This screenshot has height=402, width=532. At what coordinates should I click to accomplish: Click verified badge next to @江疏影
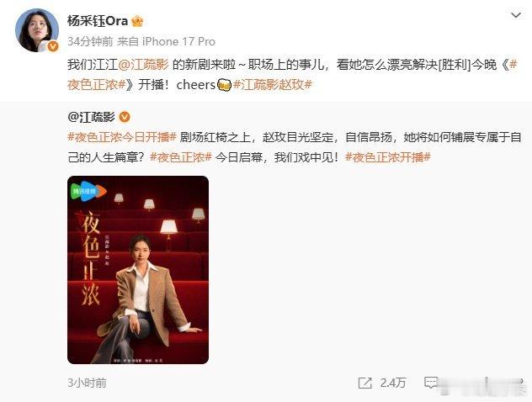125,117
